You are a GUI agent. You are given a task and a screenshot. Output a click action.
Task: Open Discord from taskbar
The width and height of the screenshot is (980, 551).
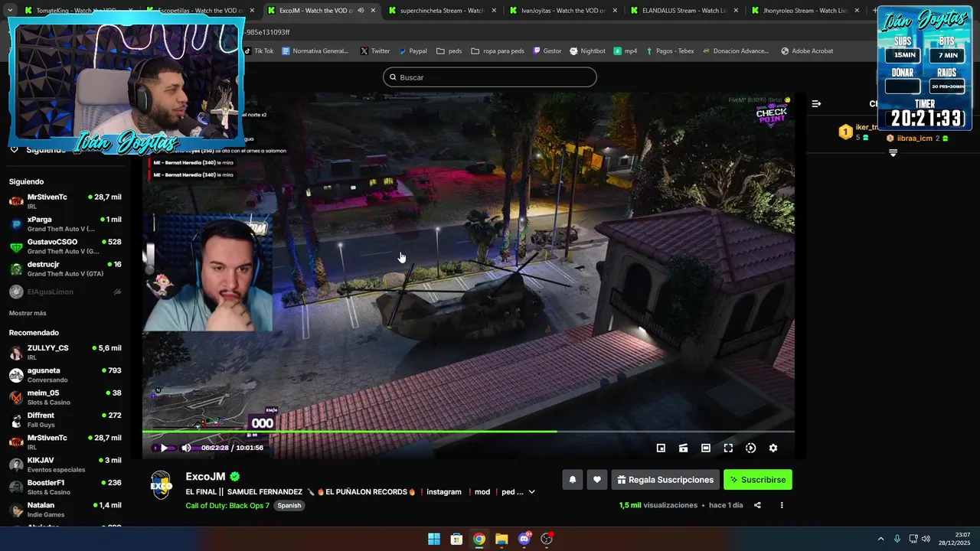click(524, 539)
